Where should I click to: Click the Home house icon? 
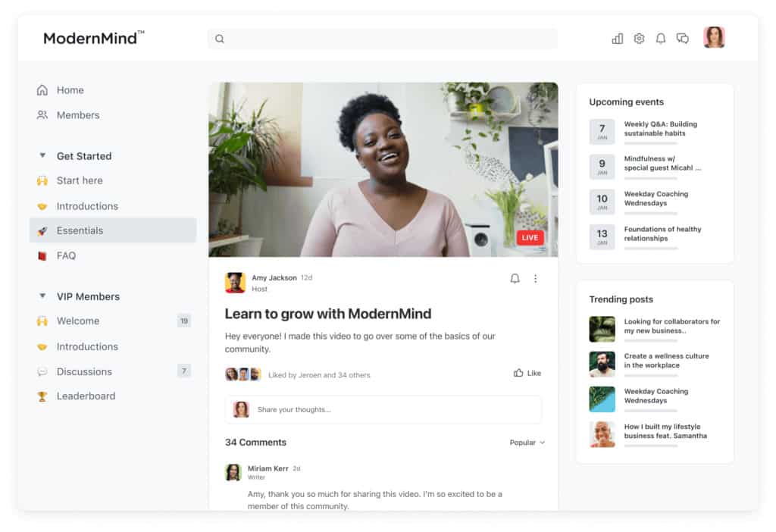click(42, 90)
